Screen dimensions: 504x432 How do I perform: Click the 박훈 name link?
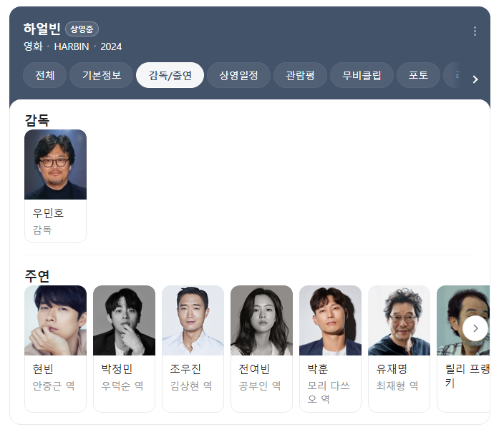[318, 369]
